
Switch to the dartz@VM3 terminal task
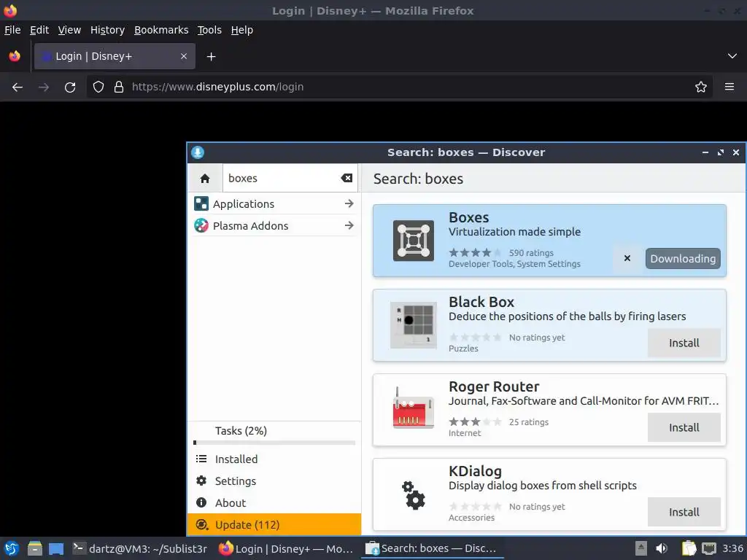(x=139, y=548)
